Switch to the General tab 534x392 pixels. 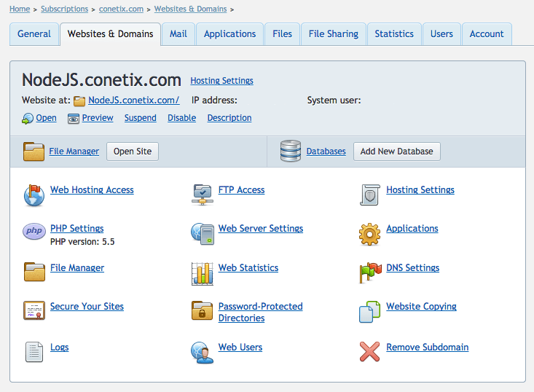click(x=34, y=34)
